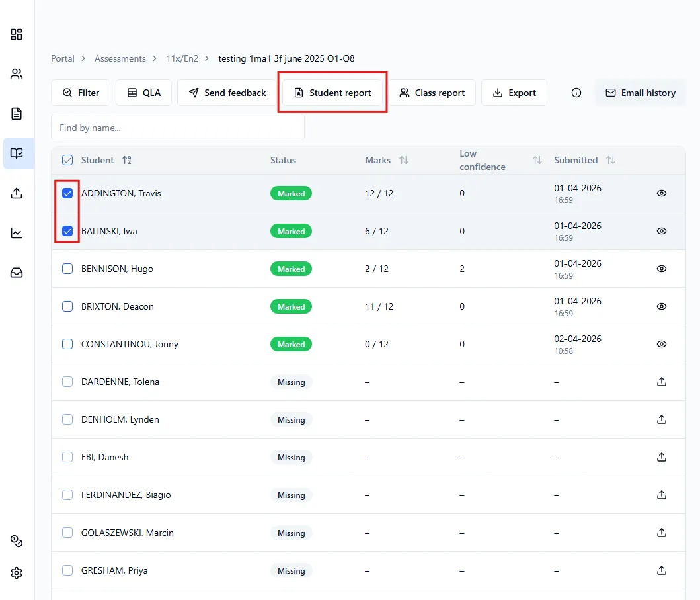Check DENHOLM, Lynden checkbox
This screenshot has width=700, height=600.
click(x=67, y=419)
